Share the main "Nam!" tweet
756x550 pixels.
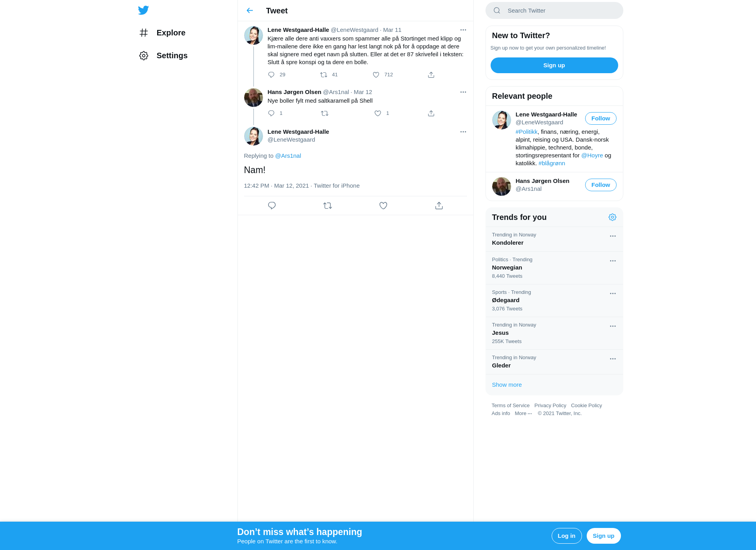[x=439, y=206]
